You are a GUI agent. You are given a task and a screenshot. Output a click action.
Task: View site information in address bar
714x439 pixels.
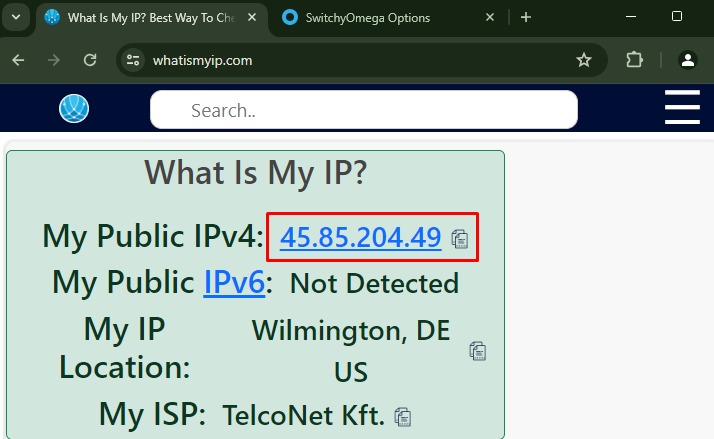[x=133, y=60]
